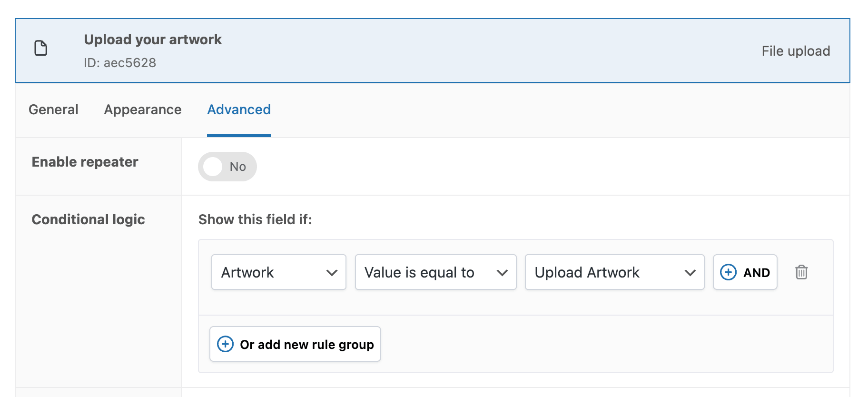This screenshot has width=868, height=397.
Task: Click the page icon in the field header
Action: [40, 49]
